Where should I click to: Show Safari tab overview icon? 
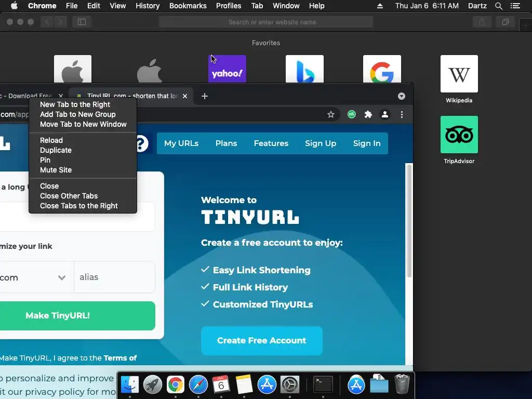tap(505, 22)
